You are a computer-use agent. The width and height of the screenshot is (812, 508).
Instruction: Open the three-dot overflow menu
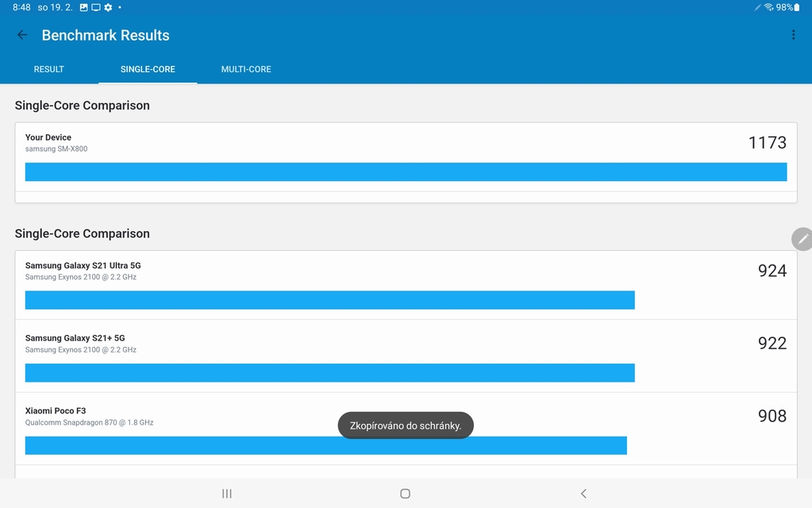793,35
